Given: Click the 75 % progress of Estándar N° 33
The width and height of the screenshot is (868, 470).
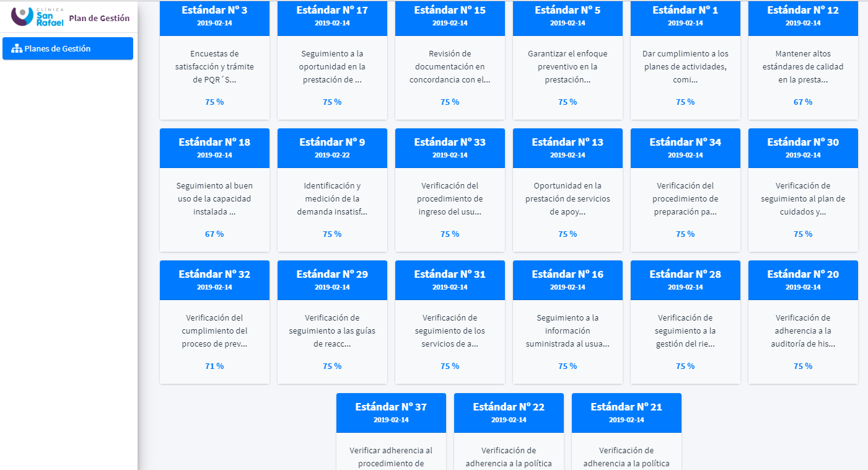Looking at the screenshot, I should 450,234.
